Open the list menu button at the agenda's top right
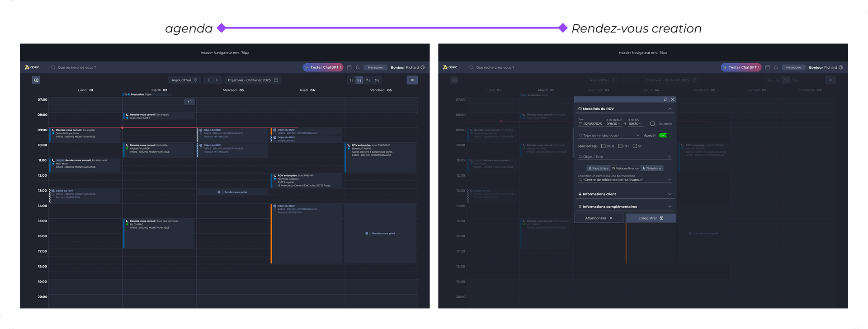This screenshot has width=868, height=329. (x=412, y=80)
